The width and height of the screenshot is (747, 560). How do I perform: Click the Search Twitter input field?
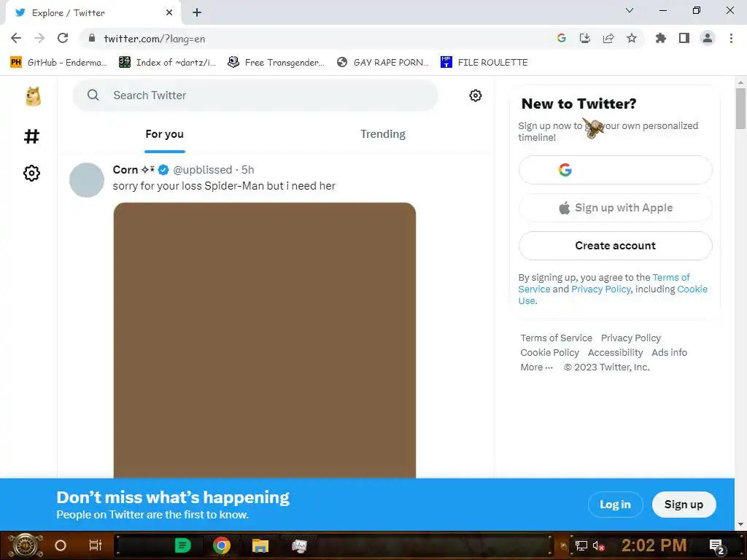click(255, 96)
